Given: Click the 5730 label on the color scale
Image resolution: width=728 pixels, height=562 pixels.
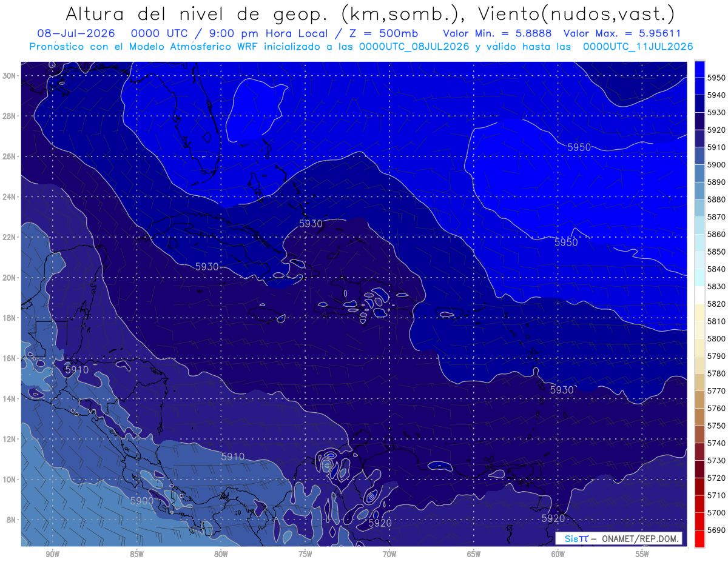Looking at the screenshot, I should pyautogui.click(x=716, y=461).
